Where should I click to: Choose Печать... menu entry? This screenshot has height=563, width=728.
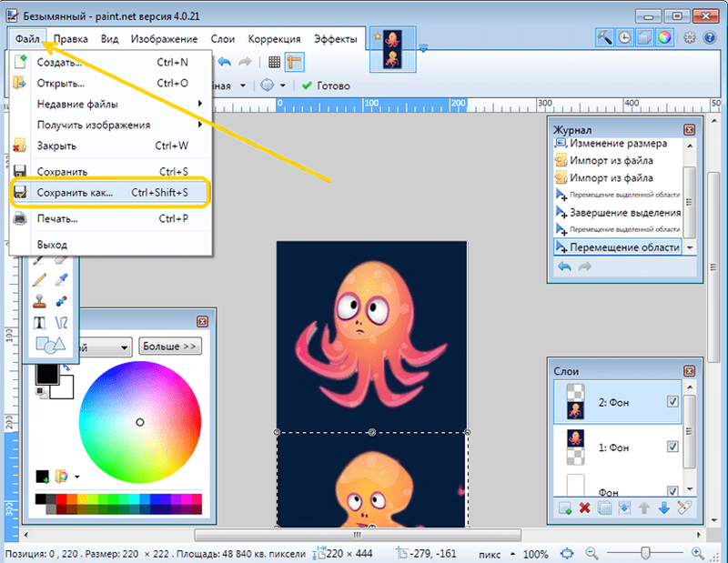tap(110, 218)
